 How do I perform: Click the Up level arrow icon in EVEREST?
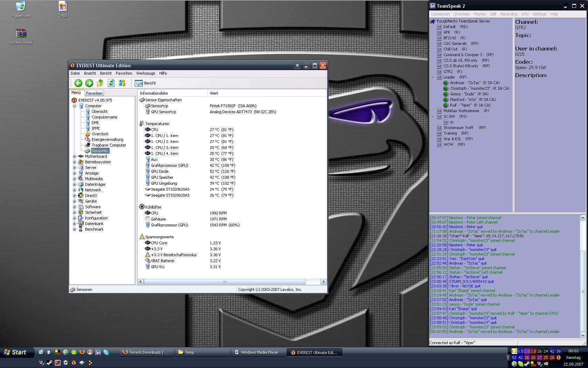point(100,83)
